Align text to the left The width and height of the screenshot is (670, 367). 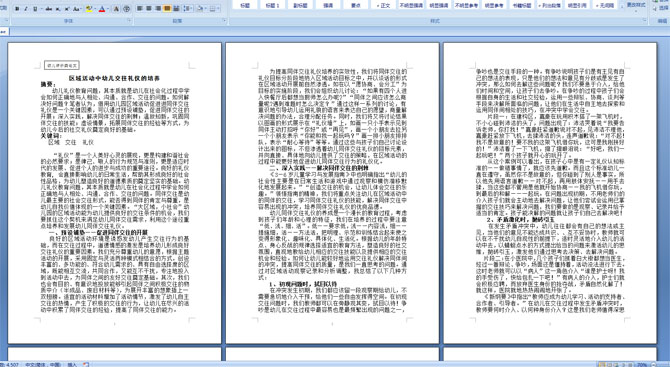(139, 9)
